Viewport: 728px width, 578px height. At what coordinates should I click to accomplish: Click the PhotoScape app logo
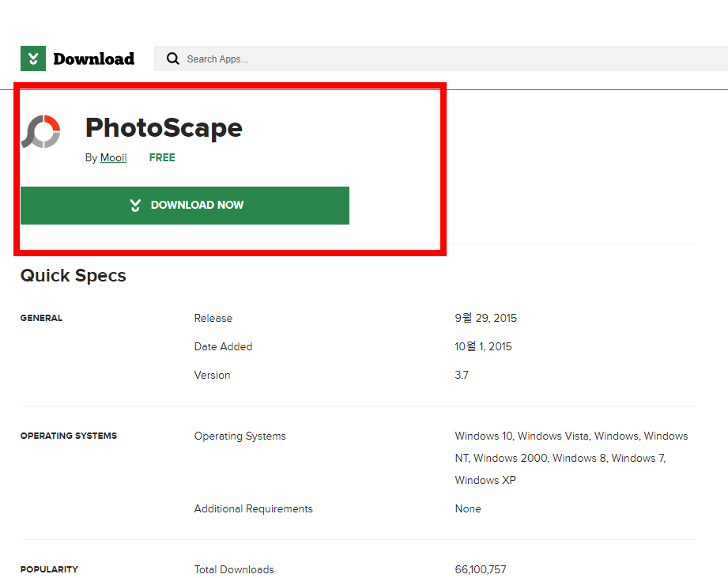pyautogui.click(x=41, y=131)
